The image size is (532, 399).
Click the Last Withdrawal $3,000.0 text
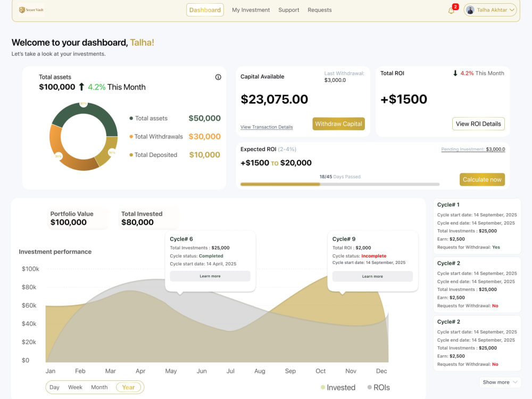coord(344,77)
